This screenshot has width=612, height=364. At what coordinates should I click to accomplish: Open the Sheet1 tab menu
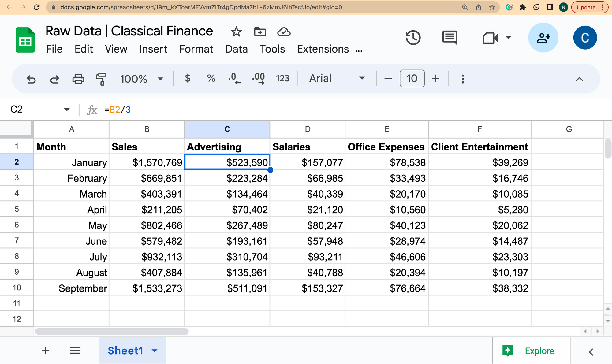click(x=155, y=351)
